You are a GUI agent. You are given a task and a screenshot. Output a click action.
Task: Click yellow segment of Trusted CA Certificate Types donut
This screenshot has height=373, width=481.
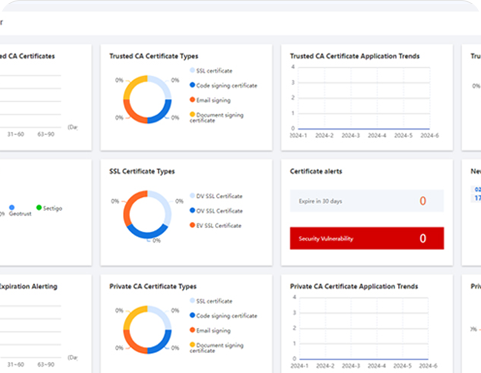pos(133,85)
